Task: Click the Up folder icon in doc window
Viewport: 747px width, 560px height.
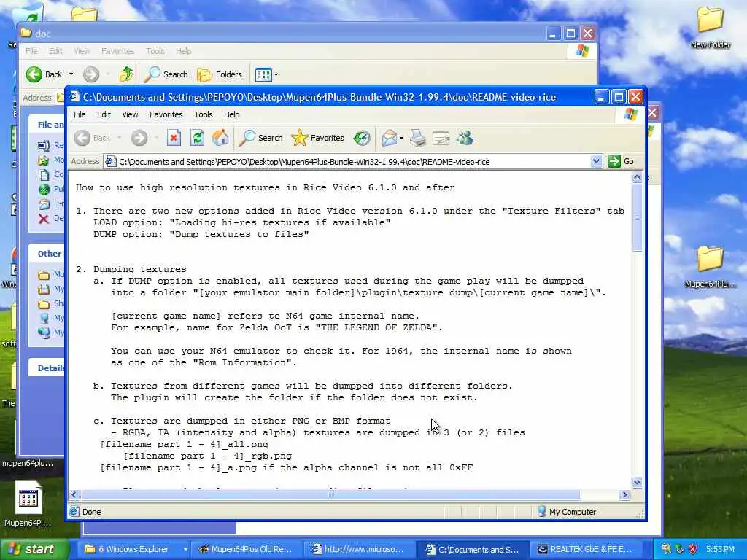Action: point(126,74)
